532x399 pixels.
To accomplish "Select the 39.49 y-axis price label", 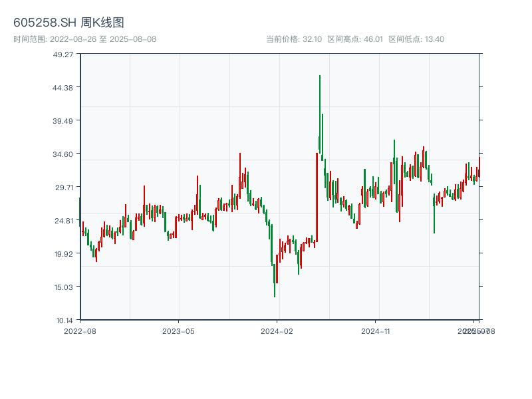I will (x=64, y=121).
